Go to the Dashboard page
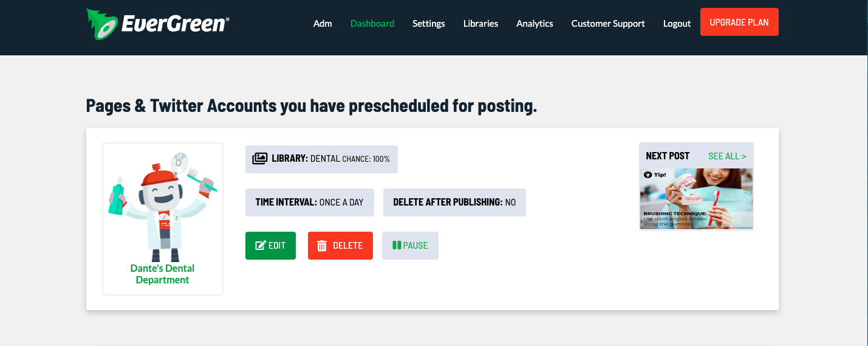Screen dimensions: 868x346 coord(372,24)
